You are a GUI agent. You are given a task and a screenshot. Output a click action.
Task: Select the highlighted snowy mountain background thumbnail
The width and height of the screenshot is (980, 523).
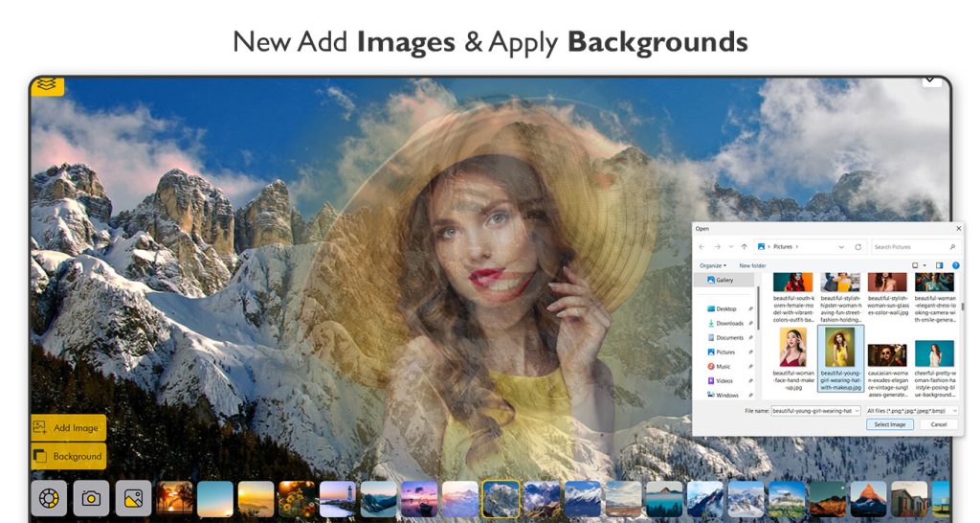501,499
